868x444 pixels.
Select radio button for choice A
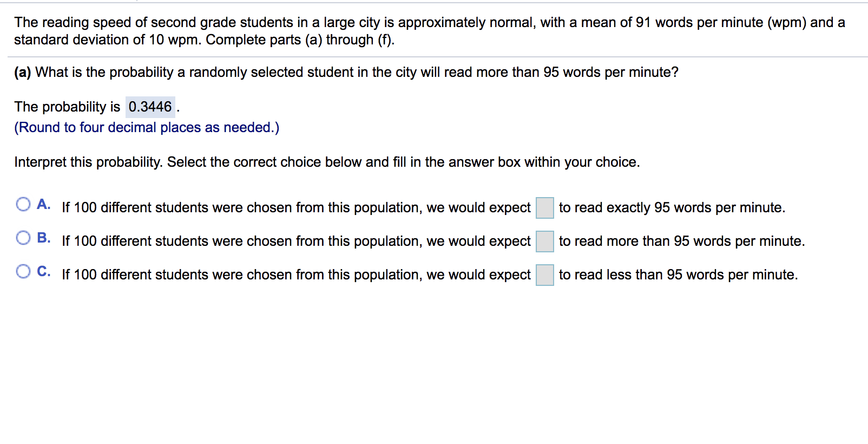pos(23,204)
